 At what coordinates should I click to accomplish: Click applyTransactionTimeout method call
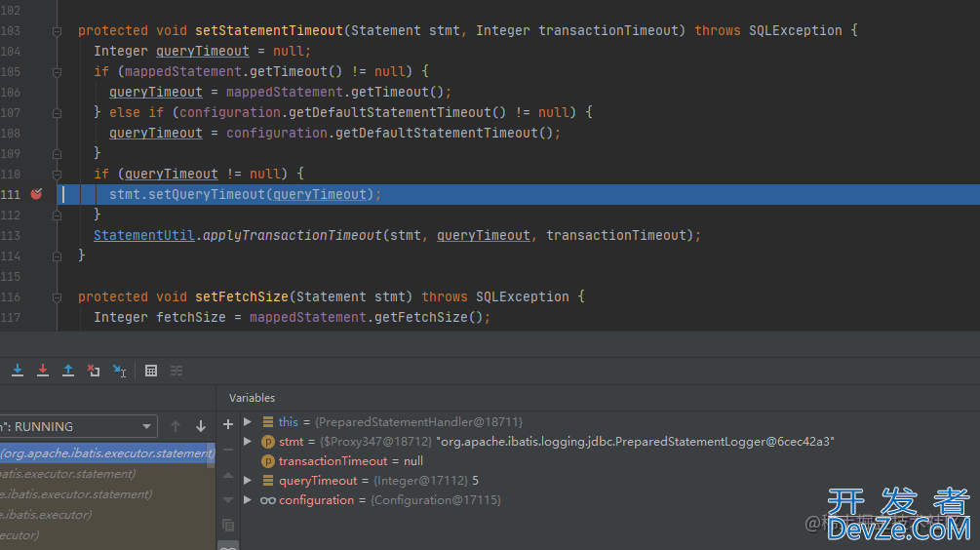[x=292, y=236]
